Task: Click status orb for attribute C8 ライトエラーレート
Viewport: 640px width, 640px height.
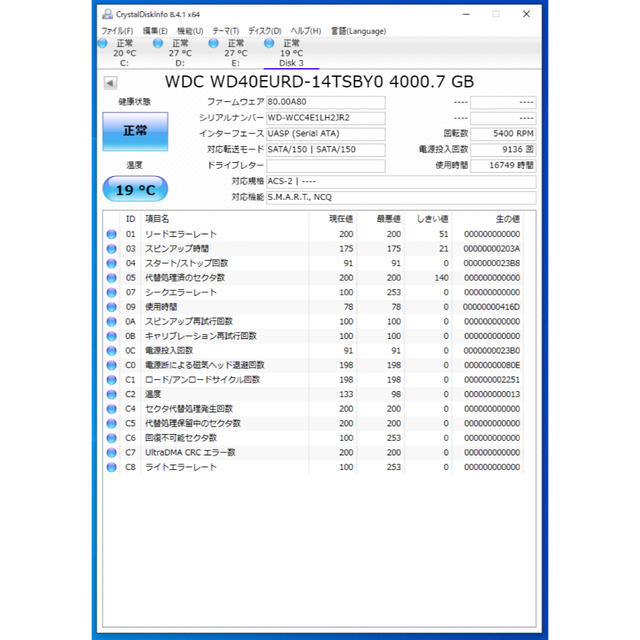Action: coord(111,467)
